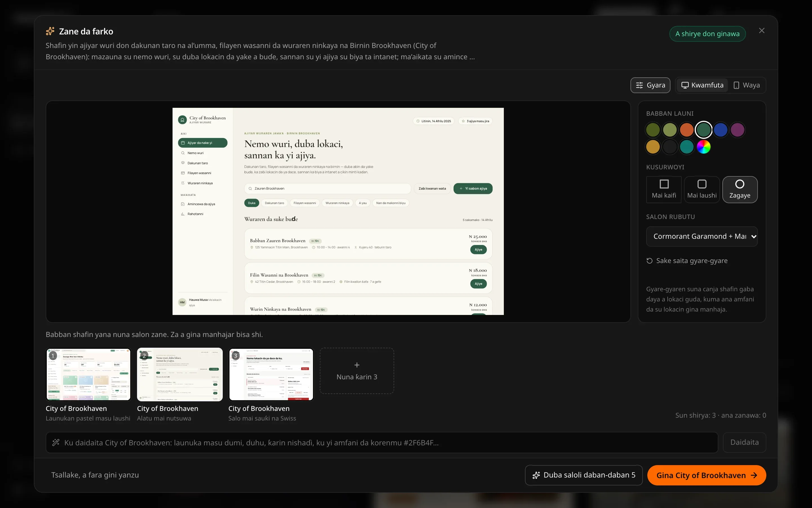Click Zabi kwanan wata in preview
This screenshot has width=812, height=508.
[x=432, y=189]
